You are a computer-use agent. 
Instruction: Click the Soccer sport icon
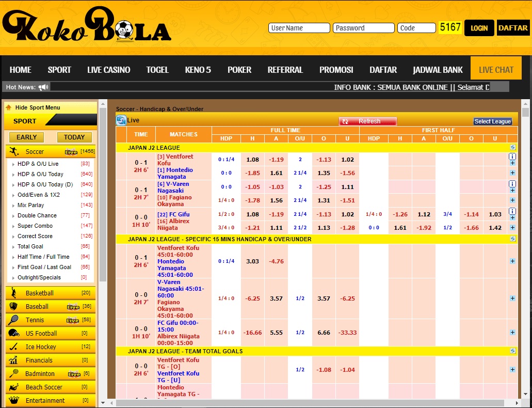pyautogui.click(x=14, y=151)
